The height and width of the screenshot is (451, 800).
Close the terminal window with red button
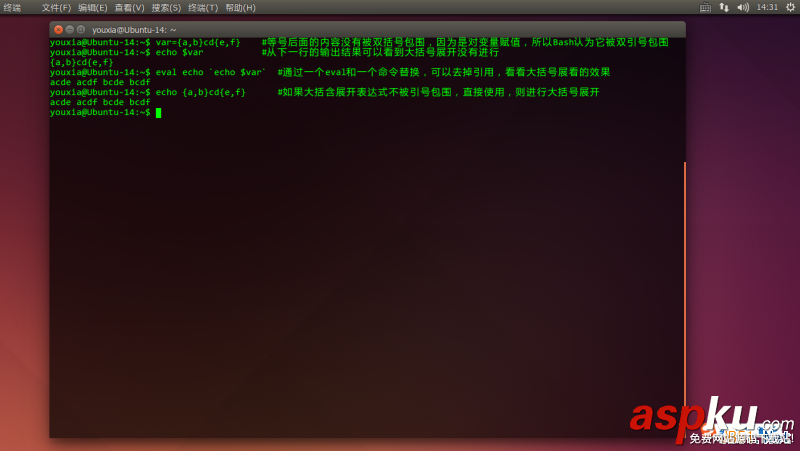pyautogui.click(x=58, y=30)
